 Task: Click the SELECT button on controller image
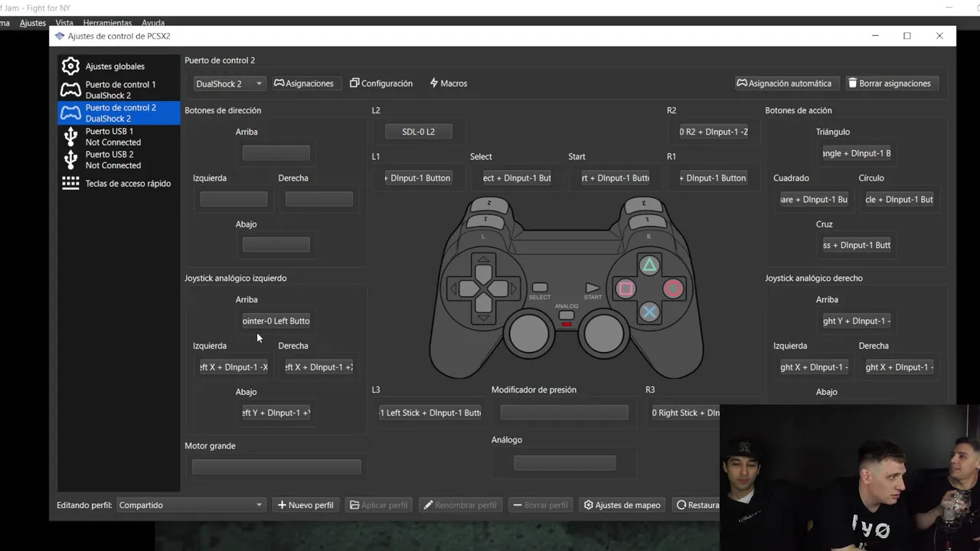tap(540, 288)
